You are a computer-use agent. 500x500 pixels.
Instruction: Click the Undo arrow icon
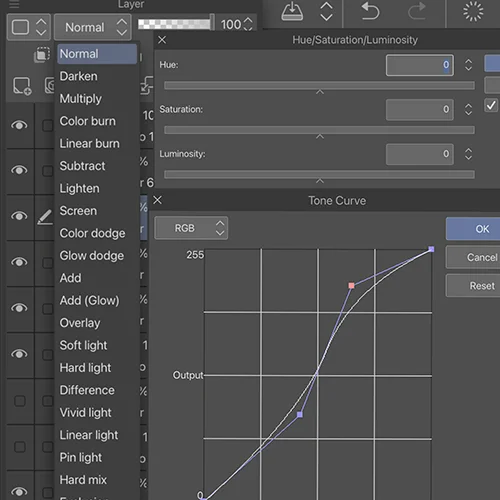click(x=370, y=11)
